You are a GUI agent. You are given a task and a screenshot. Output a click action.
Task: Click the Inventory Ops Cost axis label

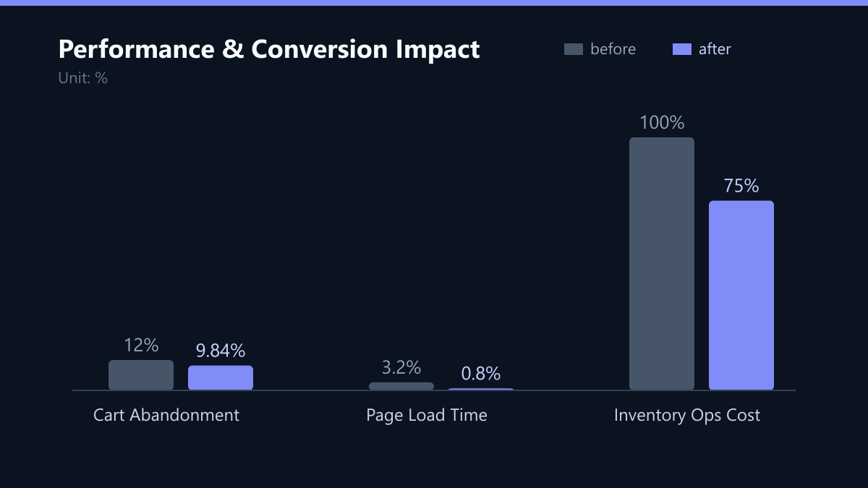pos(687,415)
